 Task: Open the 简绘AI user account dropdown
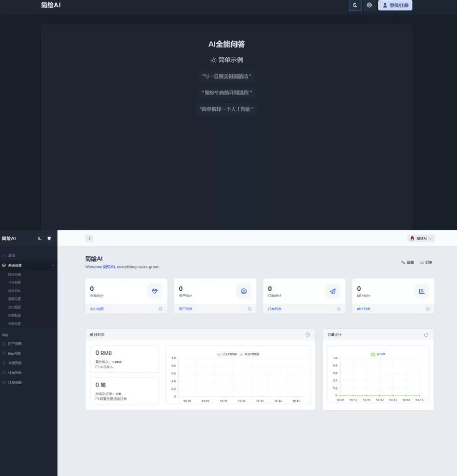(x=421, y=238)
